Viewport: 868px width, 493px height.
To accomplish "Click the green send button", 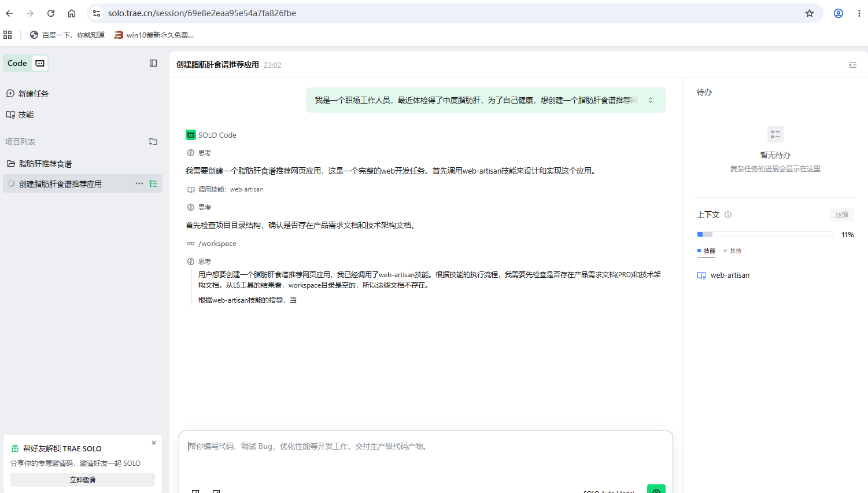I will [656, 489].
